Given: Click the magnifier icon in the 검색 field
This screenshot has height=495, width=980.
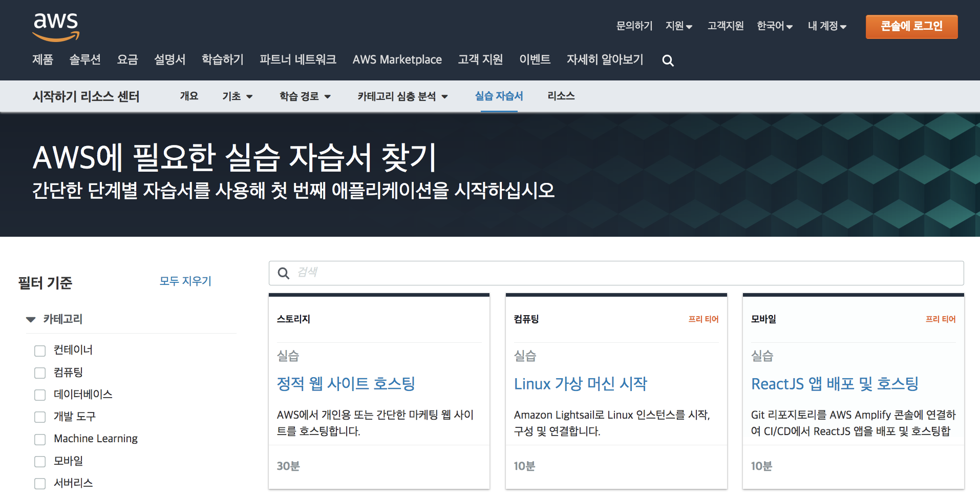Looking at the screenshot, I should (283, 273).
